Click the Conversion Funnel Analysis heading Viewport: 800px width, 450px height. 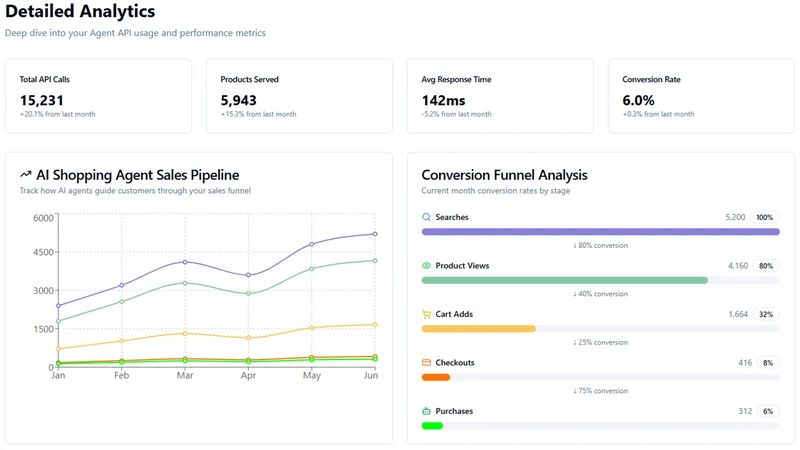click(505, 175)
